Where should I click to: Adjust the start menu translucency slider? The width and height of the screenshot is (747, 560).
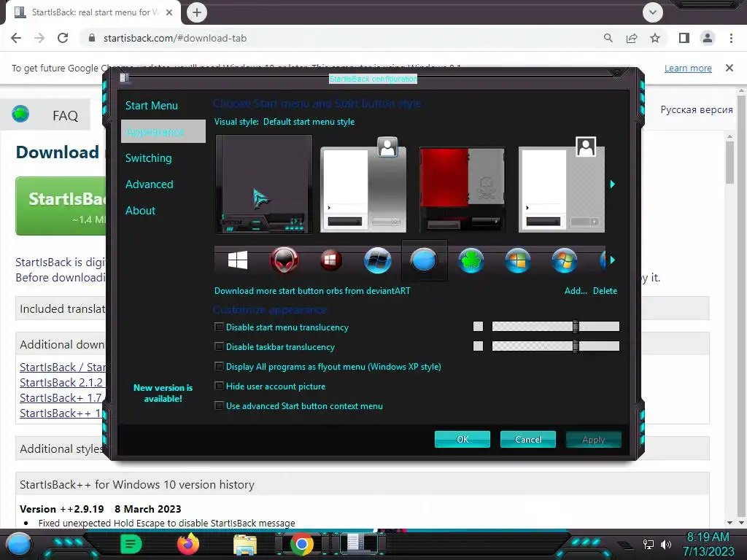point(576,326)
